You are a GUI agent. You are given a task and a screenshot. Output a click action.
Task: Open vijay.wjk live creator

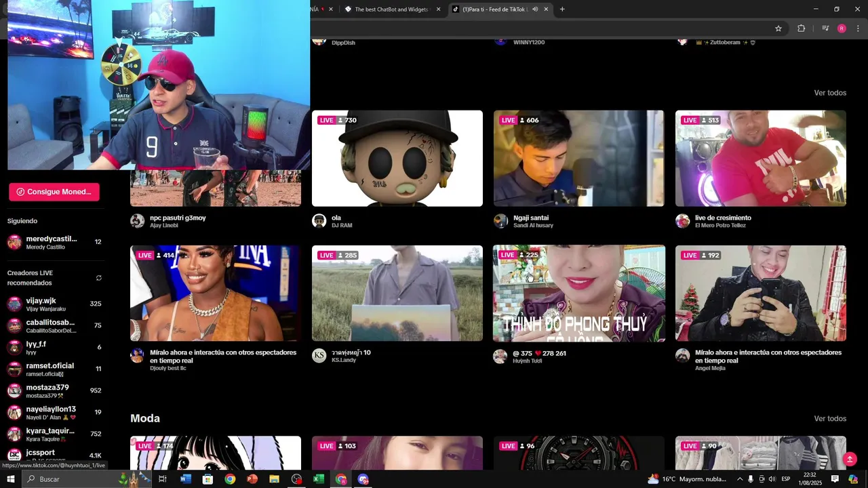(54, 304)
